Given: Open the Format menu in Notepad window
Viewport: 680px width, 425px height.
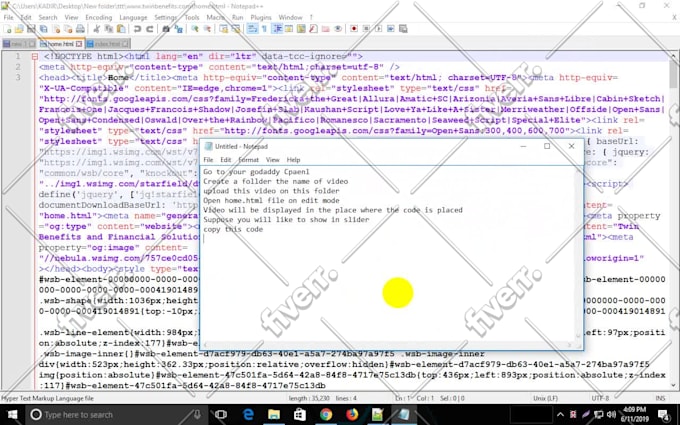Looking at the screenshot, I should pos(248,160).
